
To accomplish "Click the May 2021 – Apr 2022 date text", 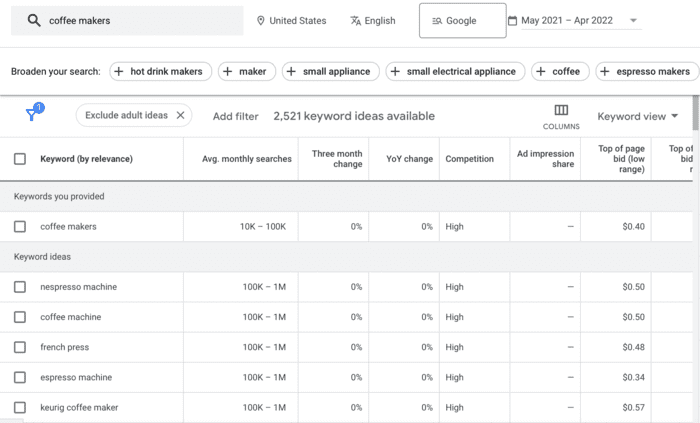I will [567, 21].
